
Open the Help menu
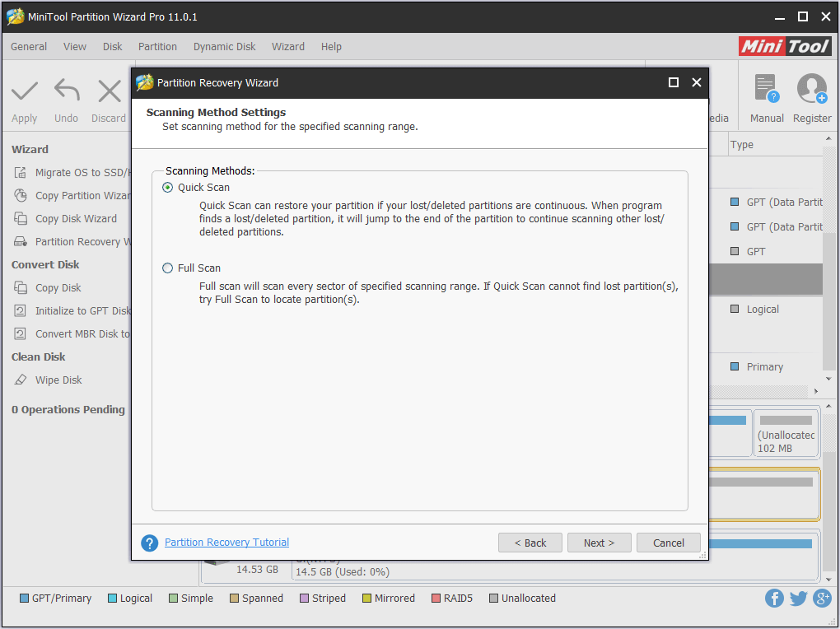[x=331, y=47]
